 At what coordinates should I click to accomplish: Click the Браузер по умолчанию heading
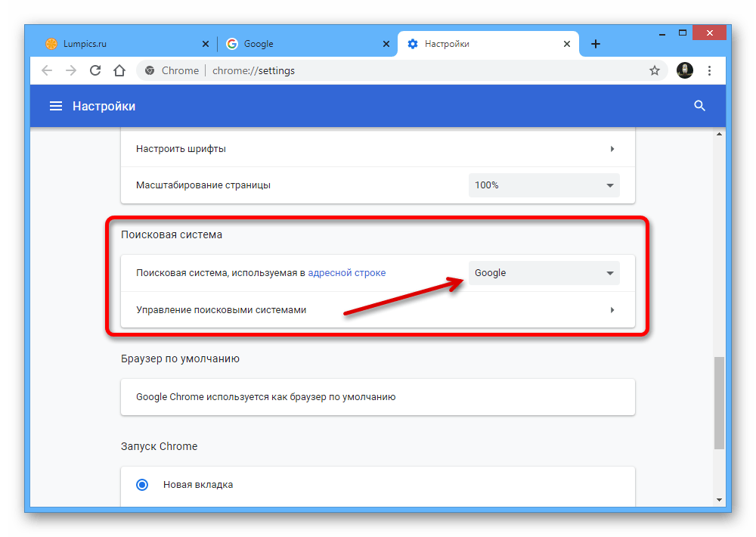(181, 359)
